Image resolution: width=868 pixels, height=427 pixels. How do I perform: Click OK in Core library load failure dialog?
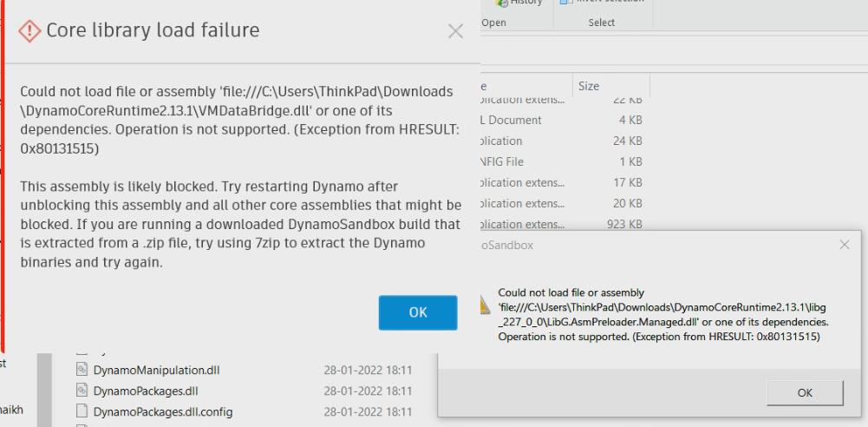(x=418, y=312)
